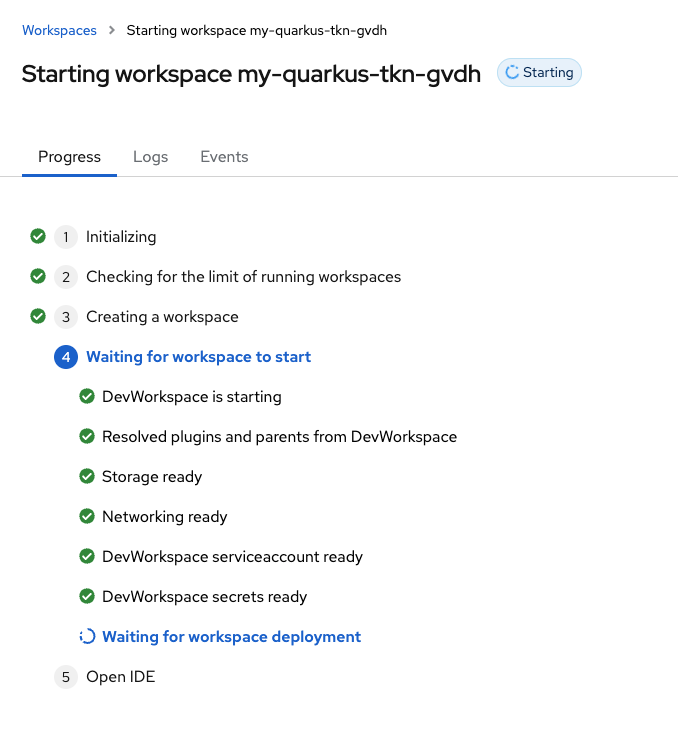Screen dimensions: 678x753
Task: Click the blue step 4 circle
Action: pyautogui.click(x=66, y=357)
